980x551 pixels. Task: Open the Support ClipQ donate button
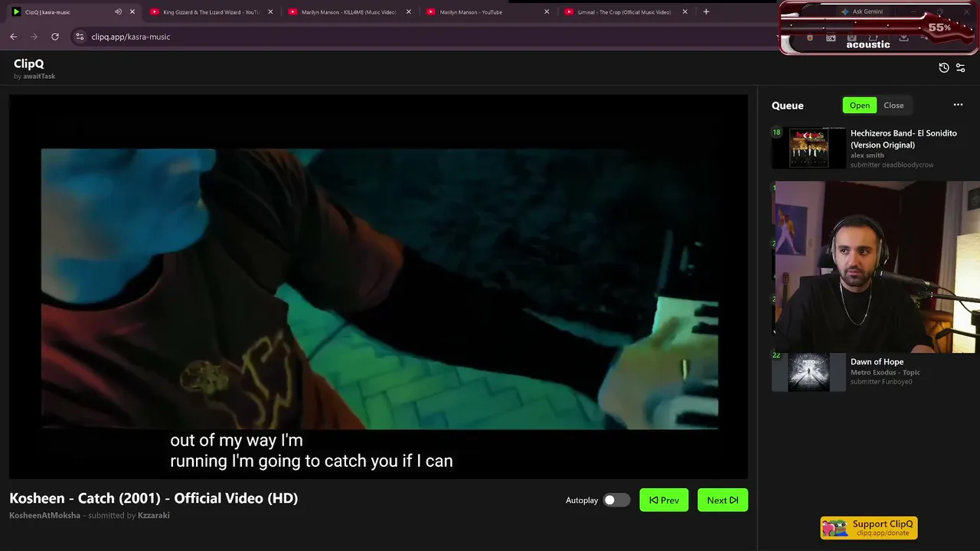tap(869, 528)
